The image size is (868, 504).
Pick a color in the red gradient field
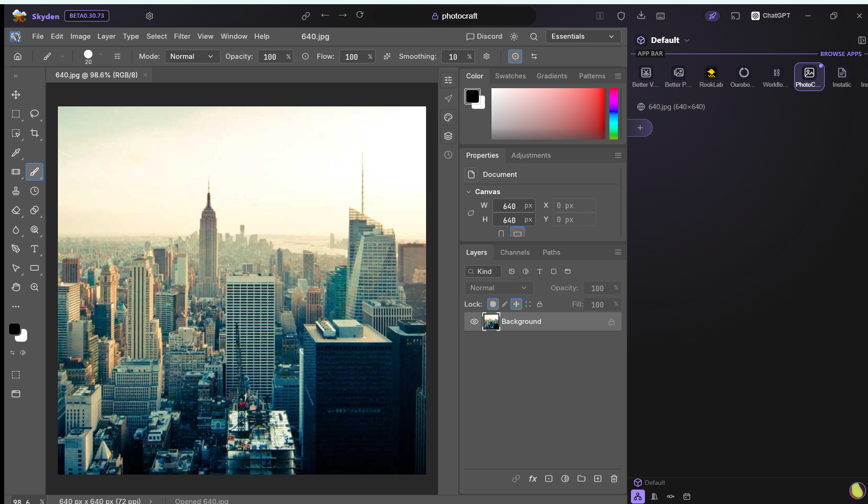click(548, 114)
